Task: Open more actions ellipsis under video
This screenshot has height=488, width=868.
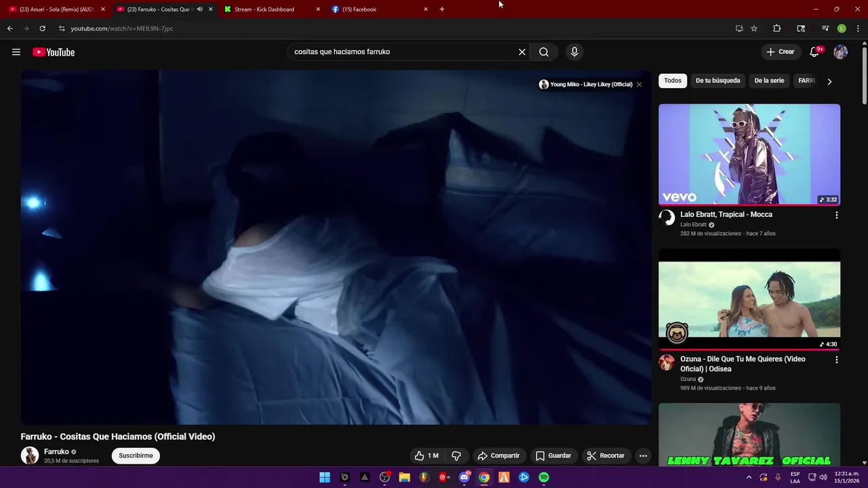Action: [x=643, y=455]
